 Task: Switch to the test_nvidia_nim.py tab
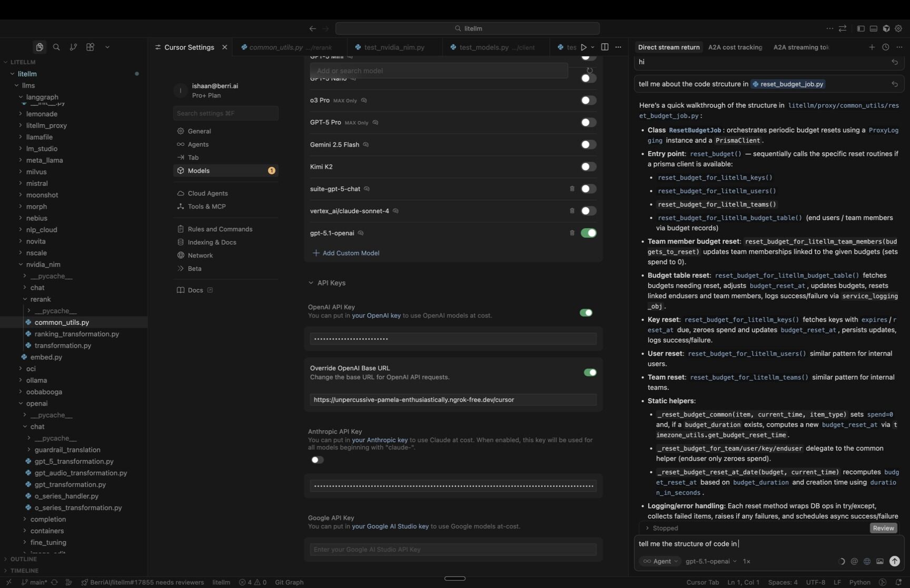[x=394, y=47]
